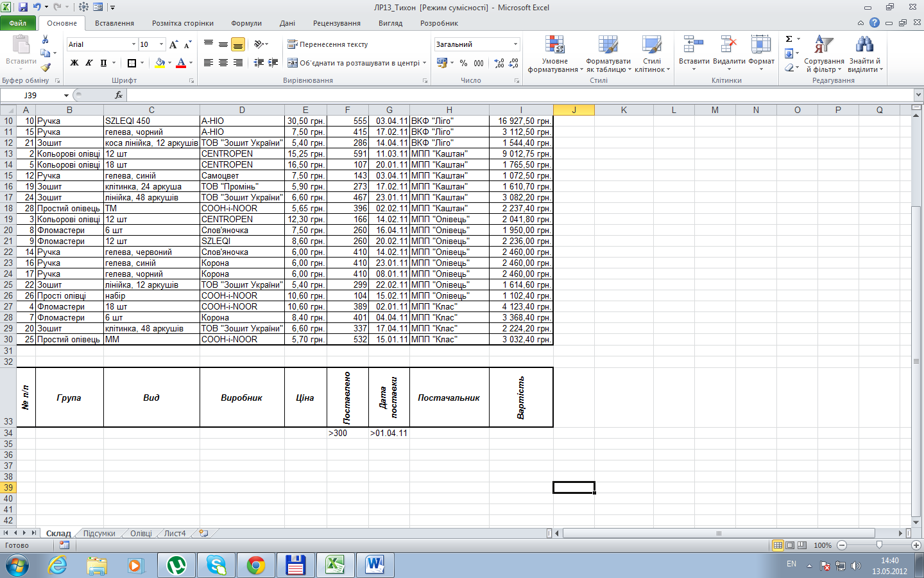This screenshot has width=924, height=578.
Task: Click the Paste (Вставити) clipboard icon
Action: (21, 44)
